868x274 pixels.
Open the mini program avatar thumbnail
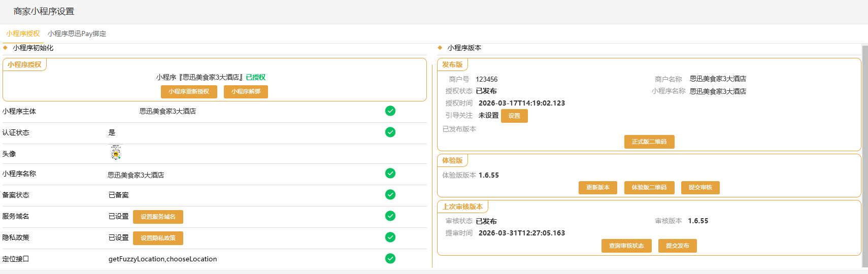[116, 153]
